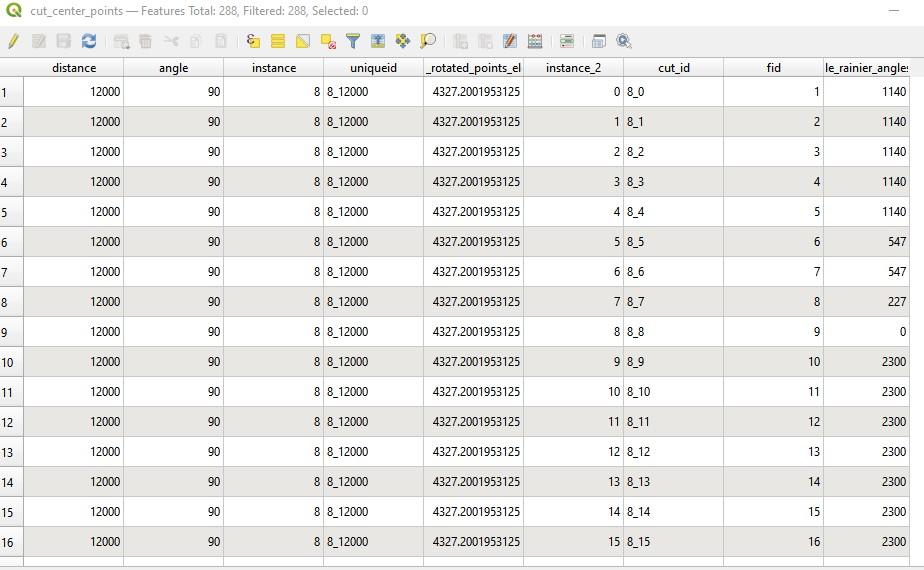Pan map to the selected rows

[x=403, y=41]
